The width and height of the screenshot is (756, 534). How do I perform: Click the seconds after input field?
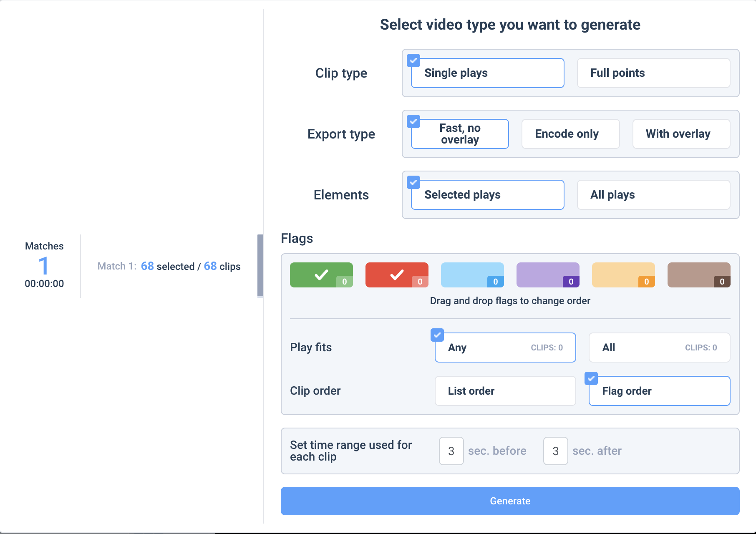(555, 451)
